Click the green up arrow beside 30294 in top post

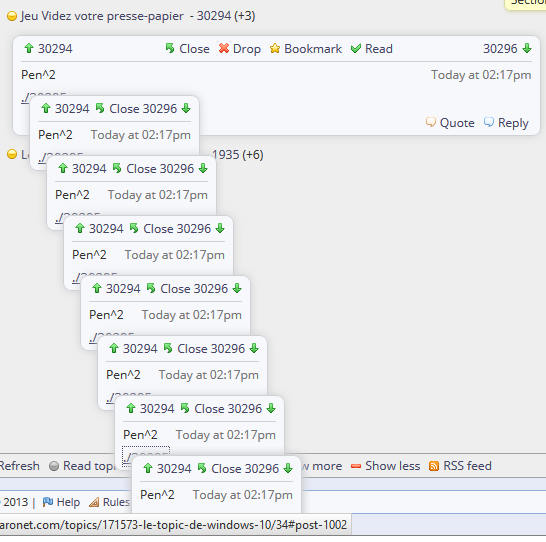pos(29,48)
